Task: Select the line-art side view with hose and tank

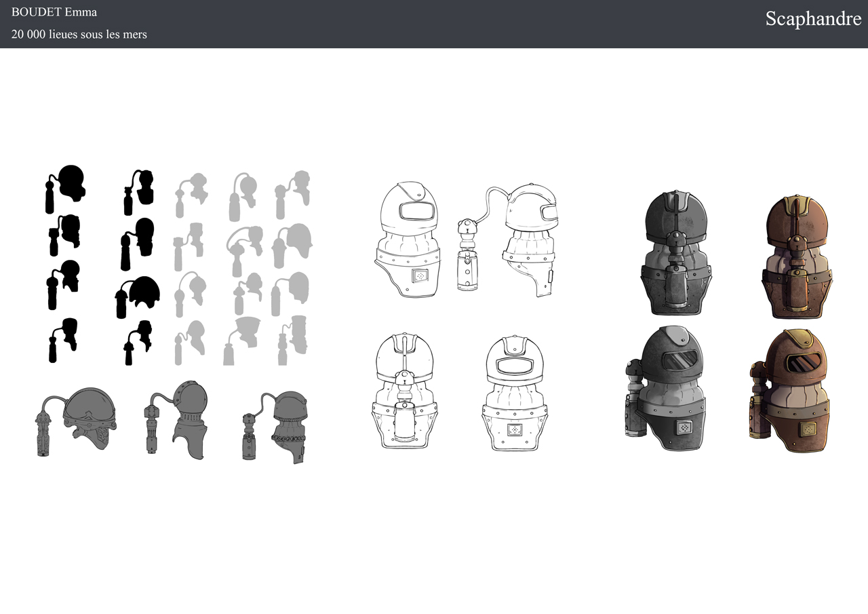Action: 507,238
